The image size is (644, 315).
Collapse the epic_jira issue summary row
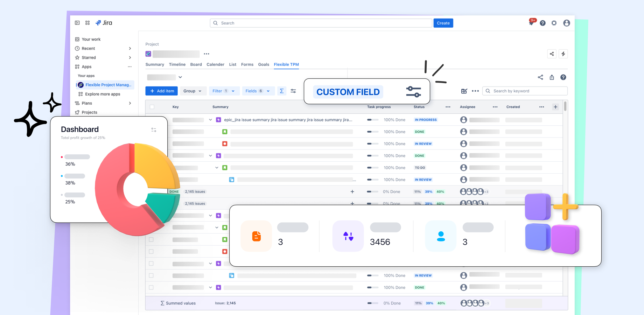[210, 120]
